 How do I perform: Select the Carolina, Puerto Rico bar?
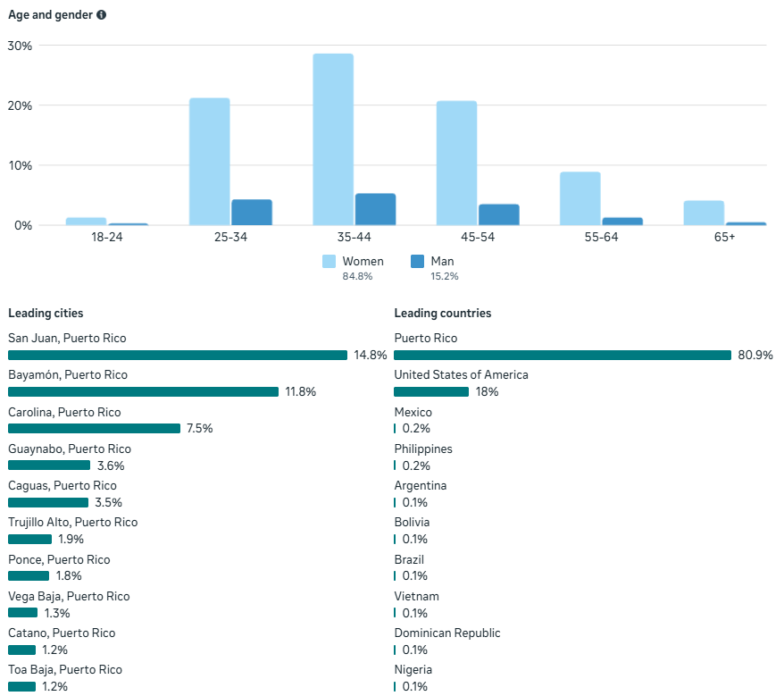pyautogui.click(x=94, y=429)
